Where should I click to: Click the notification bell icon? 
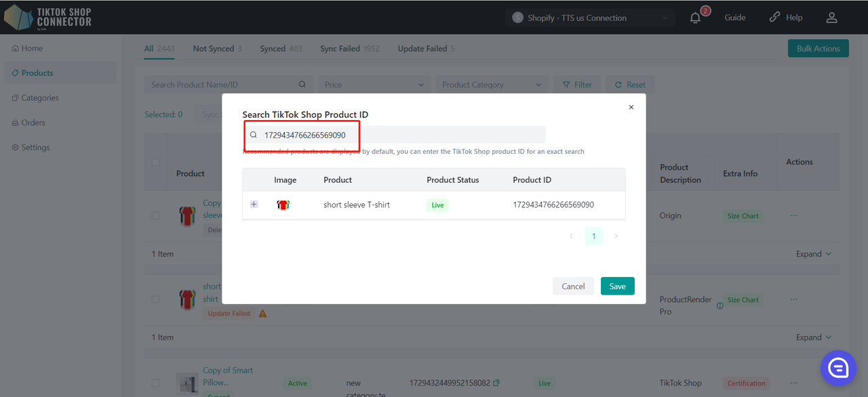click(695, 18)
